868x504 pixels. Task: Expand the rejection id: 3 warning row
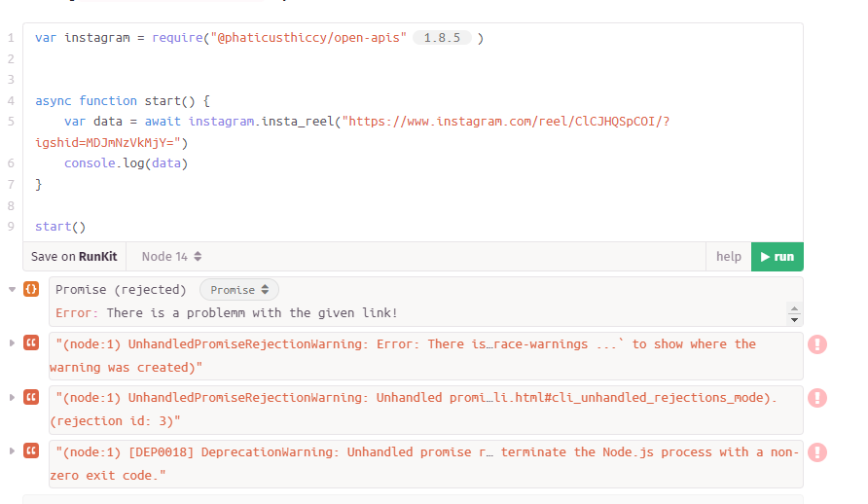12,397
